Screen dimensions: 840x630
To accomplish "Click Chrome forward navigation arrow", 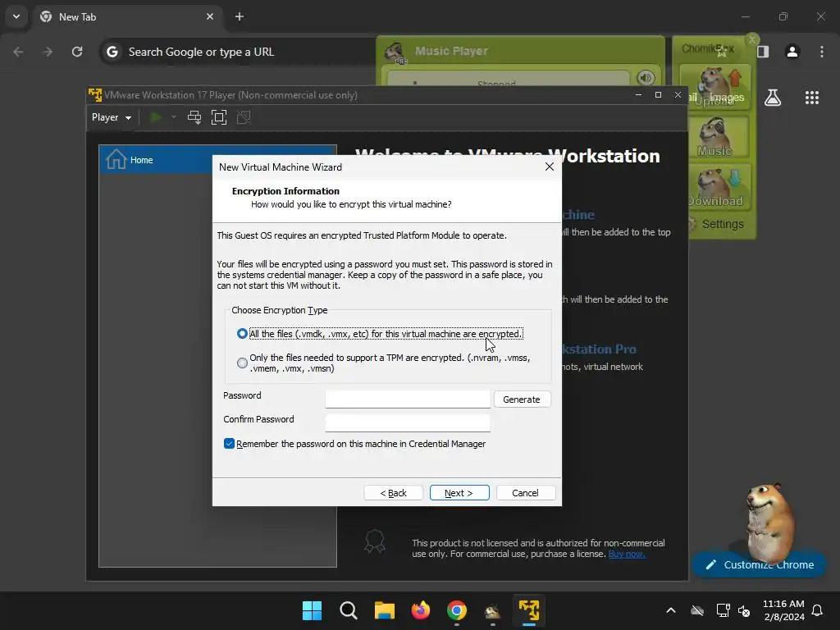I will point(48,52).
